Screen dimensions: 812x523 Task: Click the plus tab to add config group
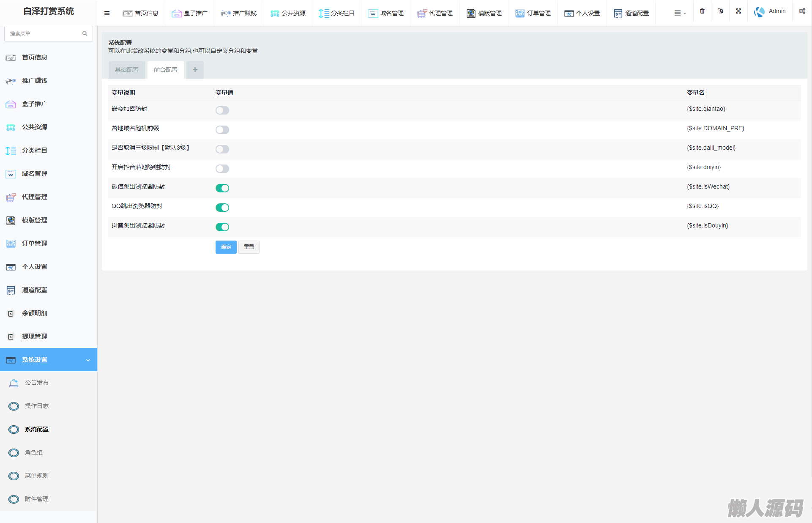pyautogui.click(x=195, y=70)
